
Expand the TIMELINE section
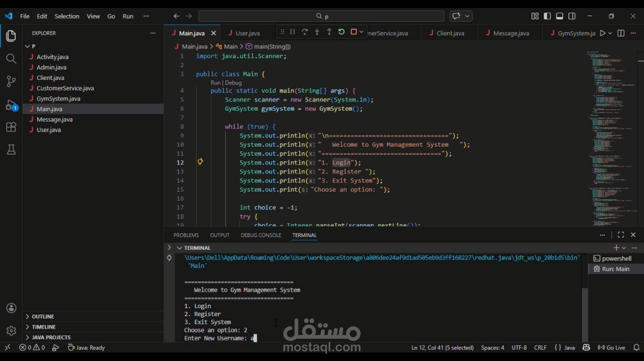[93, 327]
